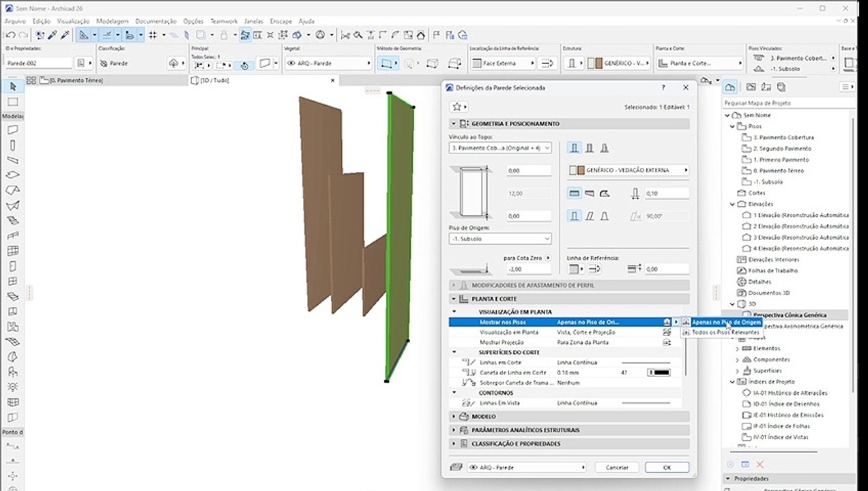868x491 pixels.
Task: Select the vertical wall complexity option
Action: tap(574, 216)
